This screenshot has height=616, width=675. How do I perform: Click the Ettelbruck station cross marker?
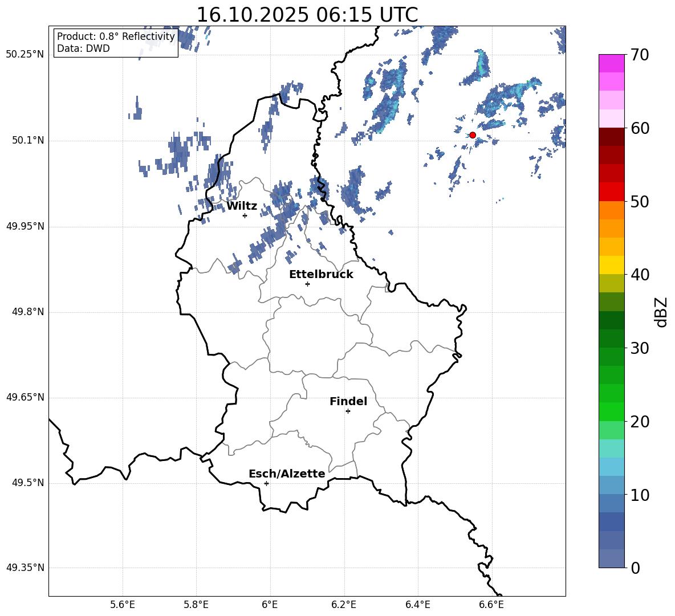[307, 284]
